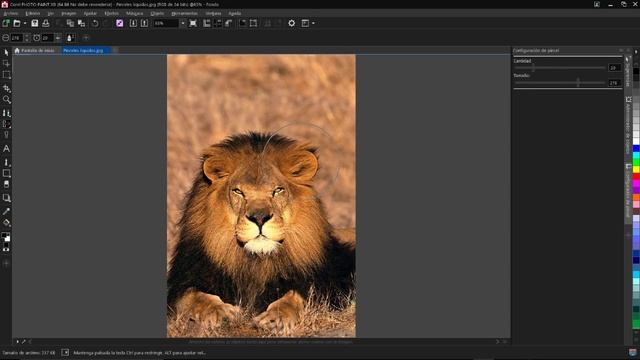
Task: Open the Herramientas menu
Action: point(184,13)
